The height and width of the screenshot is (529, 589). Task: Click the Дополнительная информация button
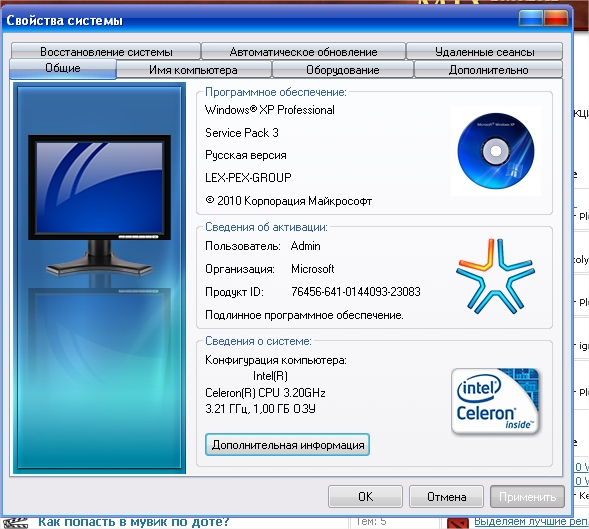pyautogui.click(x=287, y=445)
